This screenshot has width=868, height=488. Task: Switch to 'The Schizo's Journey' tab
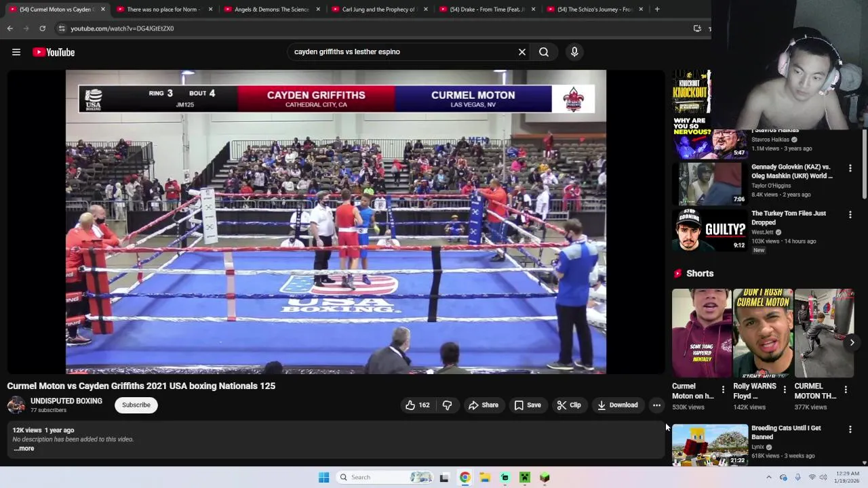[x=593, y=9]
